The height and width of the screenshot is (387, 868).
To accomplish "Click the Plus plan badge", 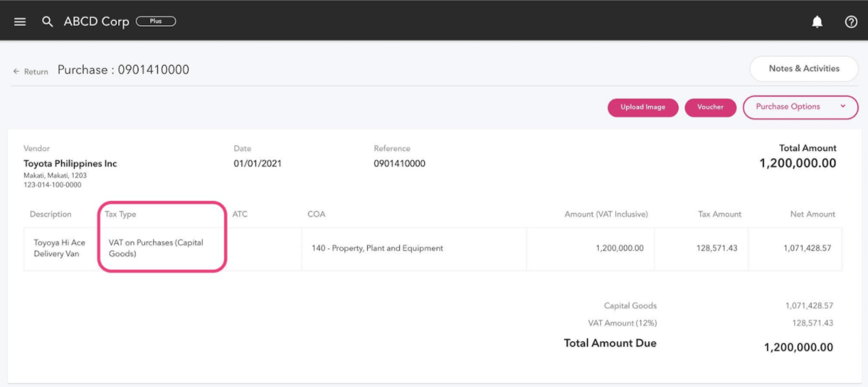I will point(156,22).
